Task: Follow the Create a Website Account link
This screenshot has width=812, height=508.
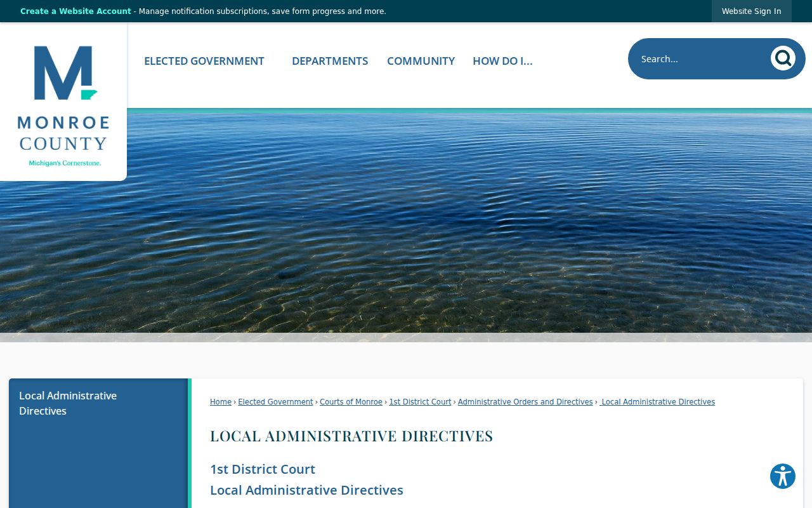Action: [x=75, y=11]
